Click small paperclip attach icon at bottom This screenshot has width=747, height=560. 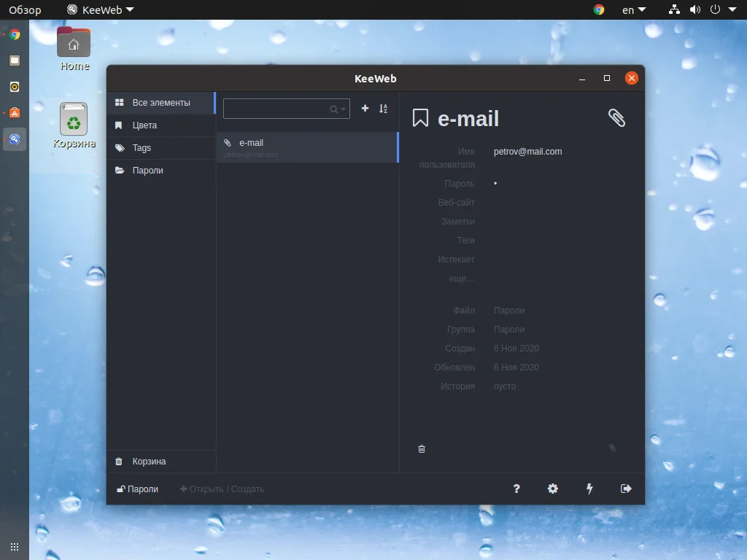point(612,448)
